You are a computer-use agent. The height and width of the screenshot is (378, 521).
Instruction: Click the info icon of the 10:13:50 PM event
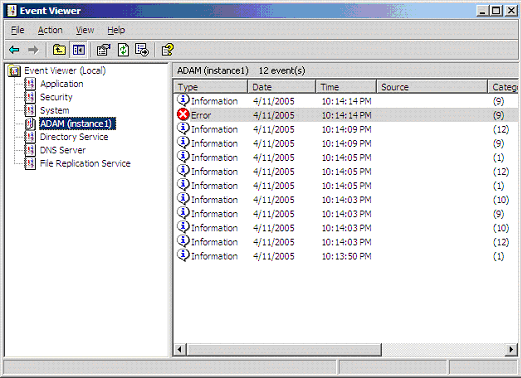click(183, 255)
